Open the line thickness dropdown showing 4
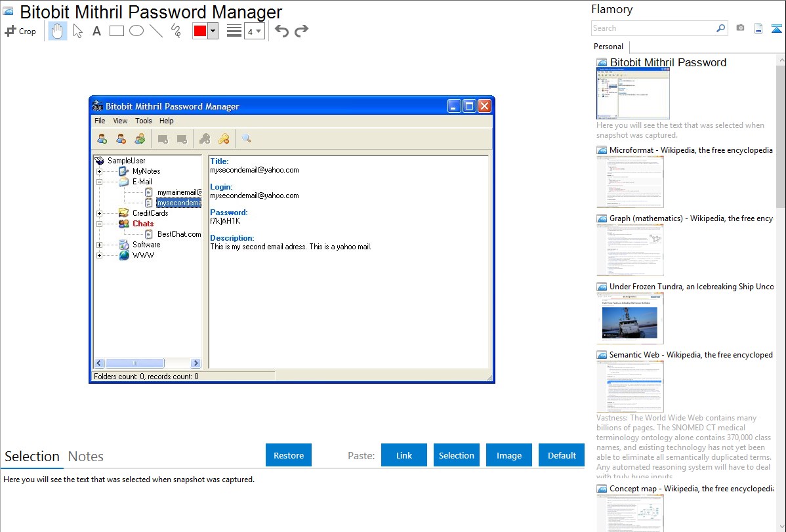 point(255,31)
